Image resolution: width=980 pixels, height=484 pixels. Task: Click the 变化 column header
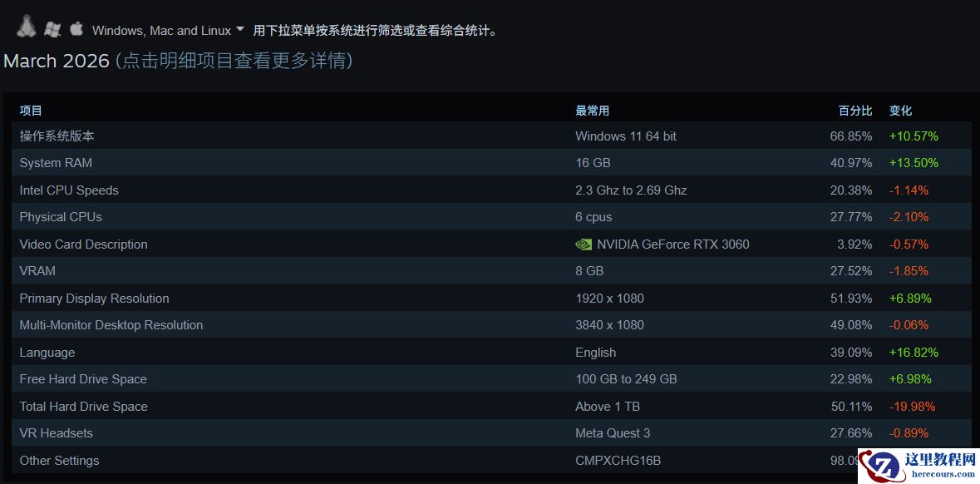(x=900, y=110)
